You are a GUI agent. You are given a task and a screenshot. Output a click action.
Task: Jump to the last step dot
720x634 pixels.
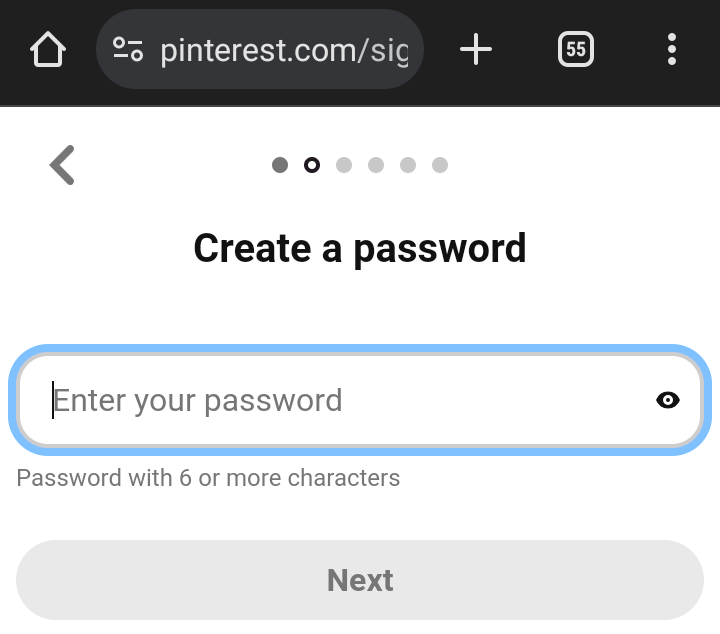tap(440, 165)
